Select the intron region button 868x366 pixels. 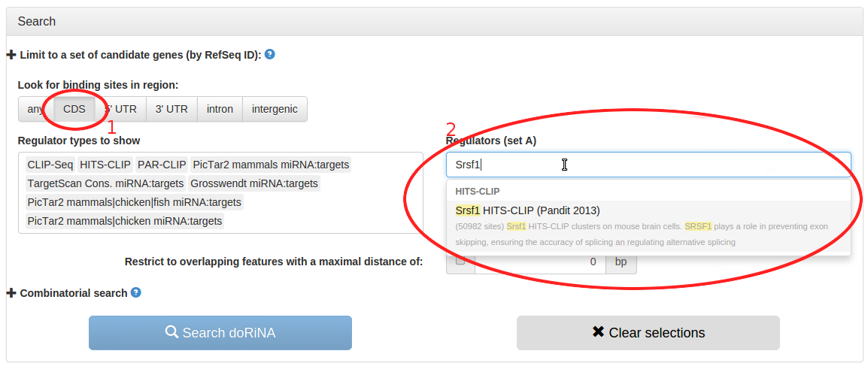coord(220,109)
